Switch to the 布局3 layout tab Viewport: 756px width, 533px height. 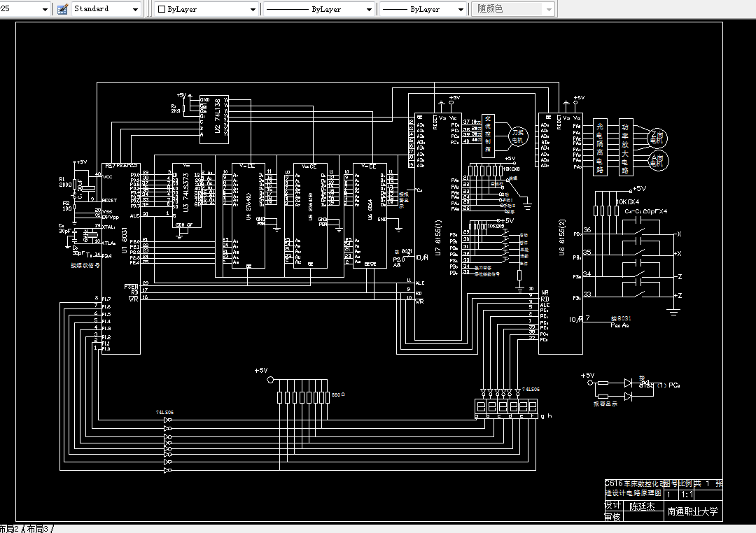[x=38, y=529]
